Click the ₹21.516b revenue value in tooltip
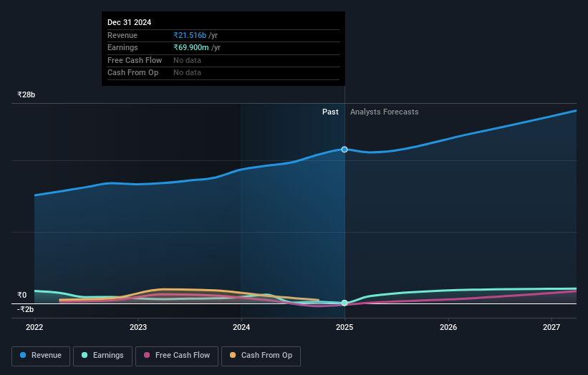Viewport: 588px width, 375px height. point(190,35)
